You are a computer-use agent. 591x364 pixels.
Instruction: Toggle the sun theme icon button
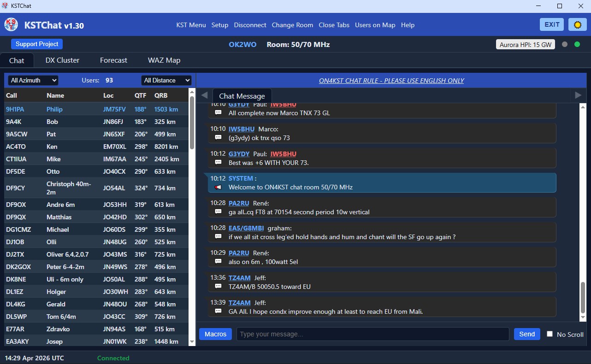[x=577, y=25]
